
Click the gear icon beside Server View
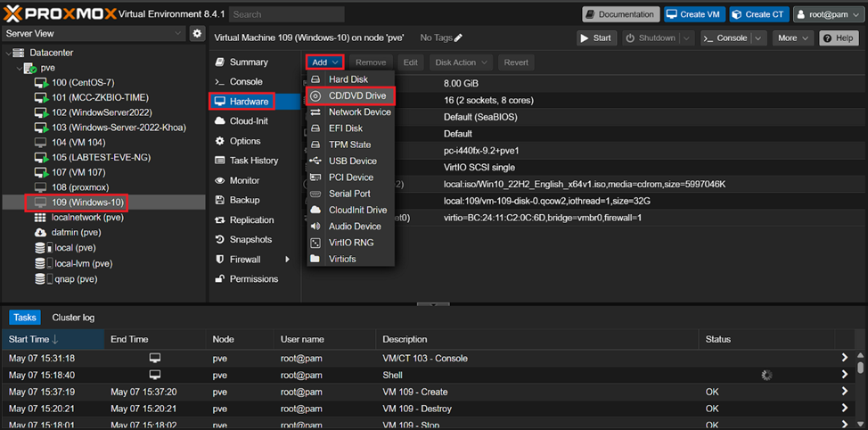(197, 34)
